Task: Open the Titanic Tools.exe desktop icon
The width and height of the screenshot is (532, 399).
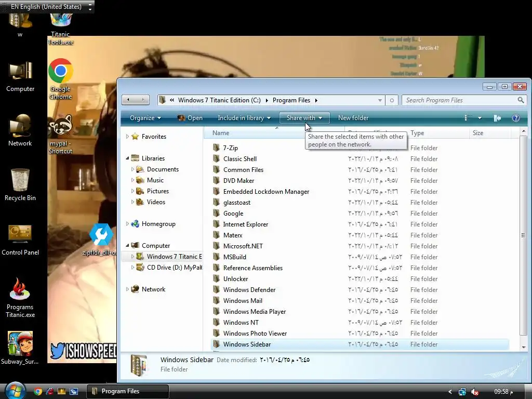Action: [61, 29]
